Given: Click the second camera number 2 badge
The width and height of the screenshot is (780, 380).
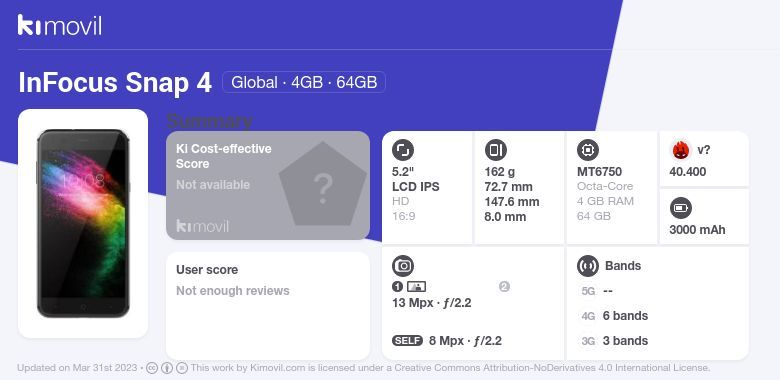Looking at the screenshot, I should coord(504,286).
